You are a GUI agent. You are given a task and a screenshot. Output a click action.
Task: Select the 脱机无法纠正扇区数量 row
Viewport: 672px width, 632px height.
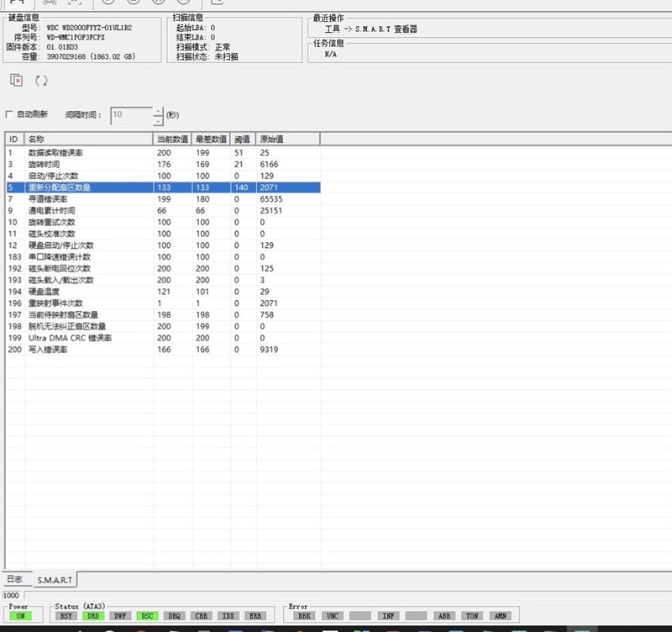click(163, 326)
